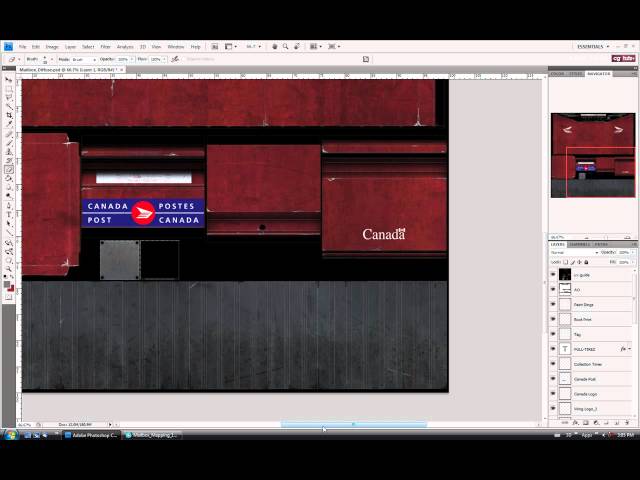The height and width of the screenshot is (480, 640).
Task: Switch to the Channels tab
Action: [581, 244]
